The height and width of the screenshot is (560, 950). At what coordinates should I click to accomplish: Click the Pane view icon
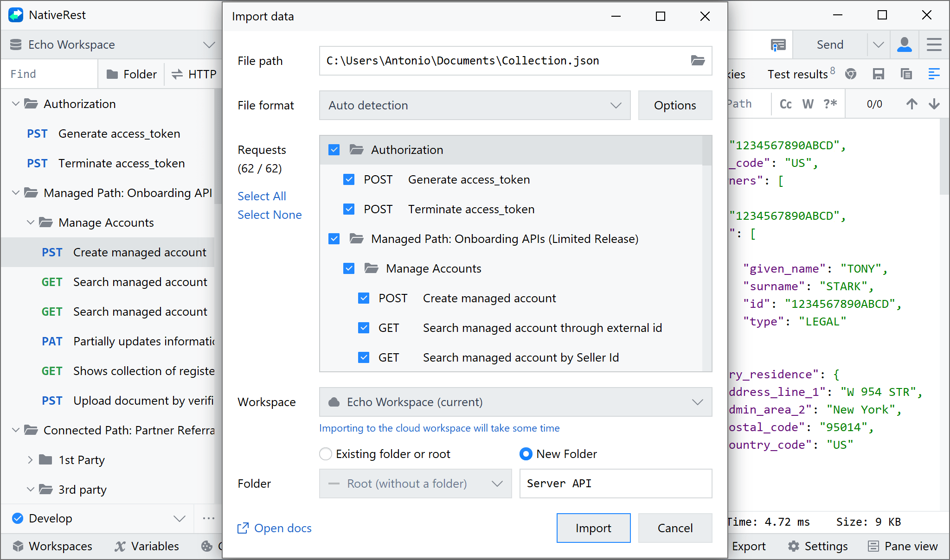(x=873, y=546)
